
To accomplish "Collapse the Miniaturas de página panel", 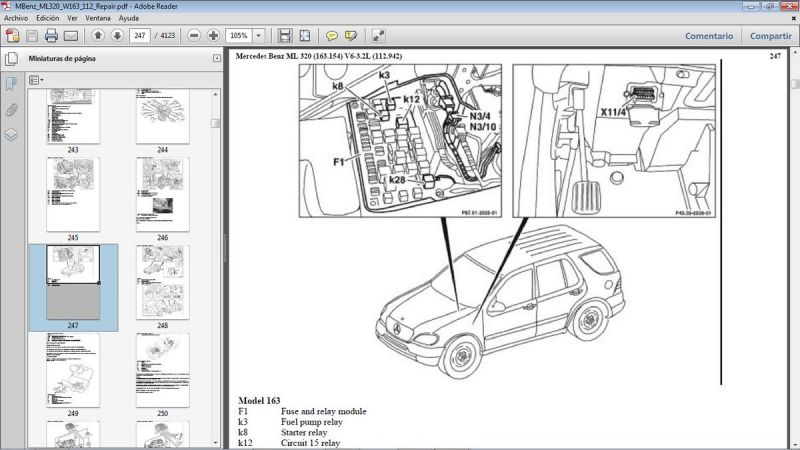I will (216, 58).
